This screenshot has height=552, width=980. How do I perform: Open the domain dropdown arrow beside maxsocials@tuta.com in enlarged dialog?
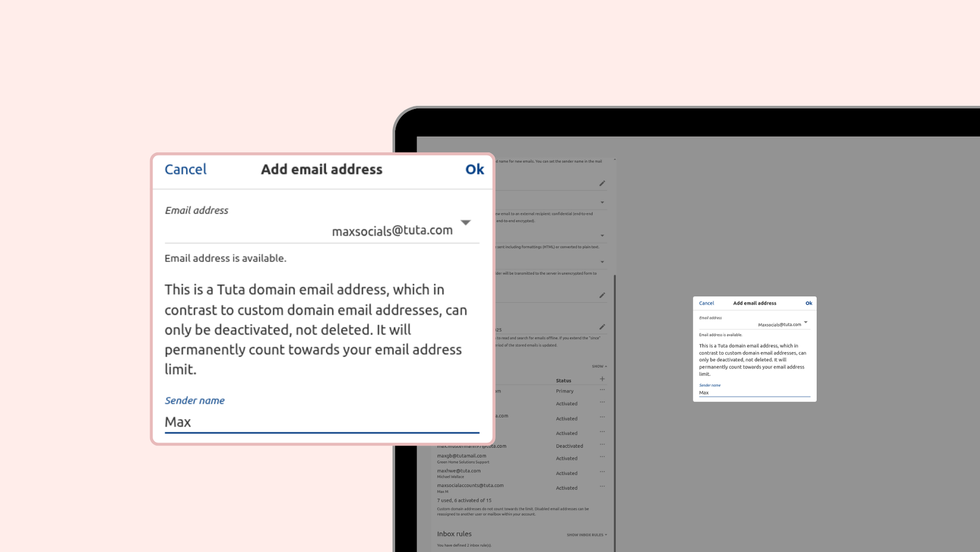[x=465, y=222]
